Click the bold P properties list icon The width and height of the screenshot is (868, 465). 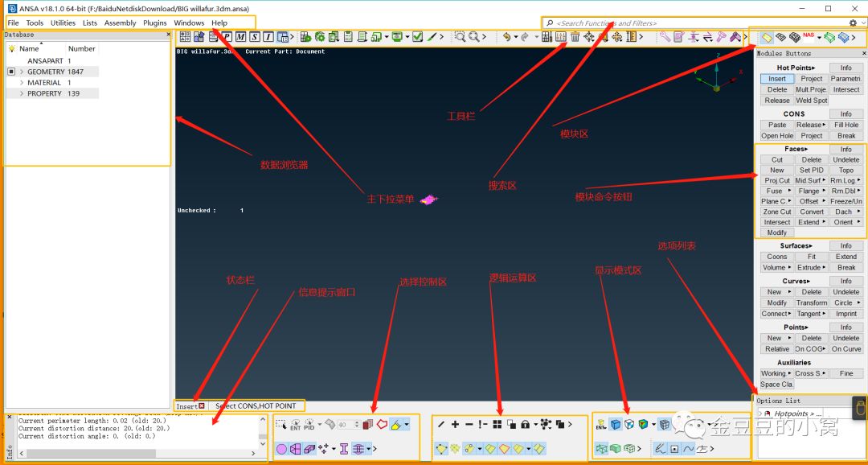pos(227,37)
